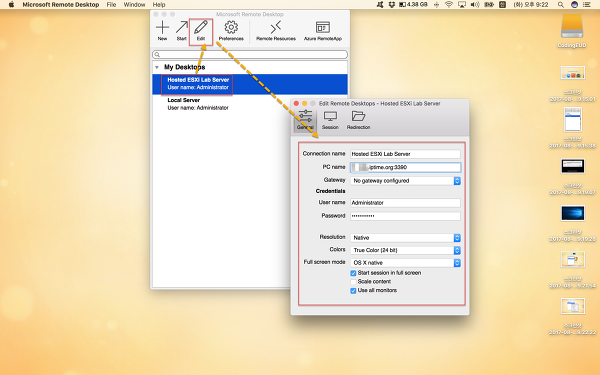Select screenshot file ending 9.19.07
Image resolution: width=600 pixels, height=375 pixels.
coord(573,166)
